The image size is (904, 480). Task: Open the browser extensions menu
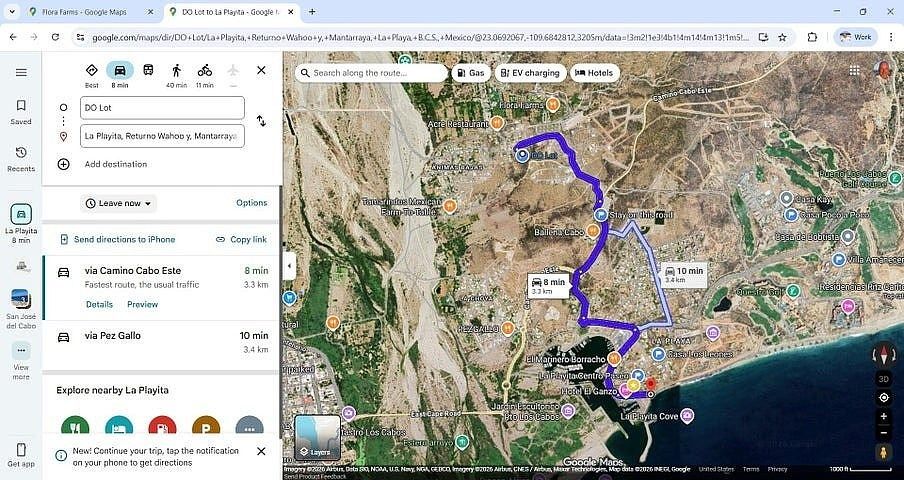tap(812, 37)
